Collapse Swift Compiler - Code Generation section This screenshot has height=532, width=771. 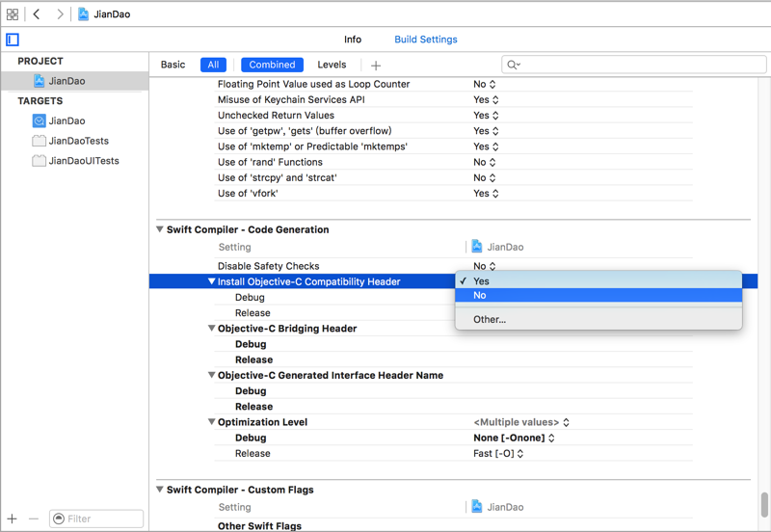160,229
